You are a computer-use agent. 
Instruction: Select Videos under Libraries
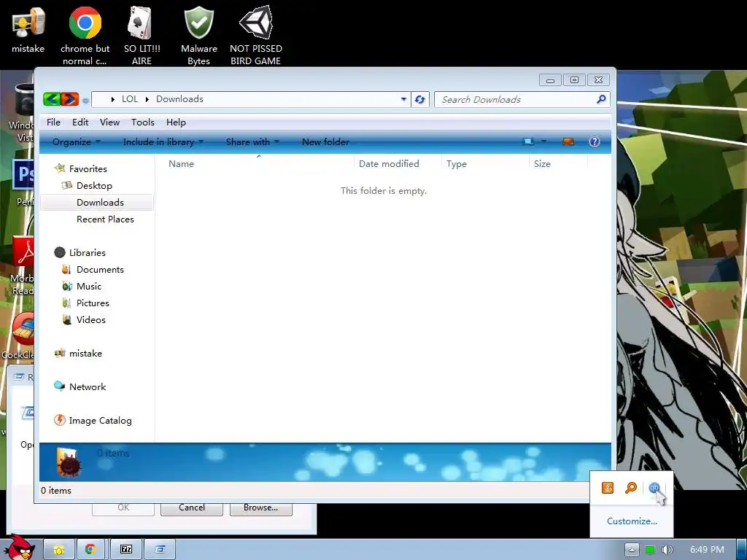(90, 319)
